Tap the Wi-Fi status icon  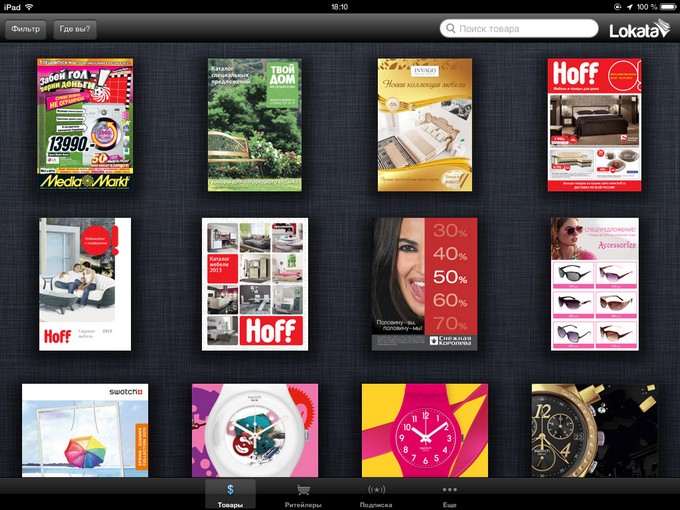click(29, 7)
